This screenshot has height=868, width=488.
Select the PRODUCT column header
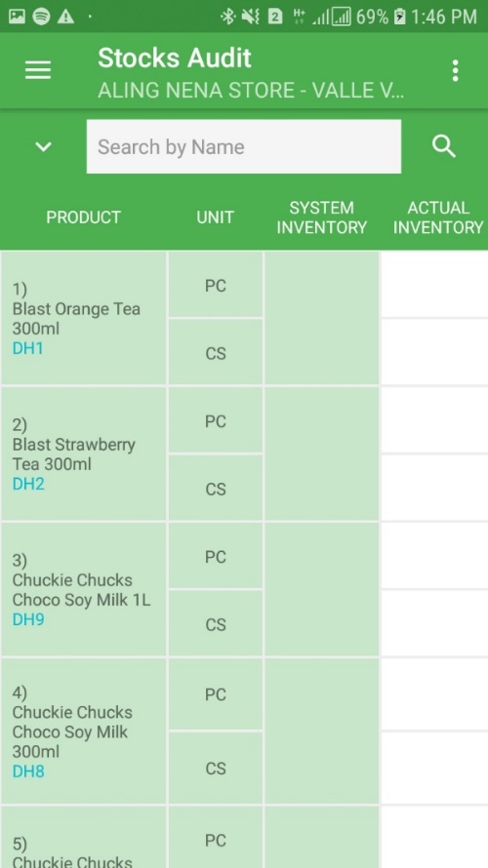(x=83, y=217)
